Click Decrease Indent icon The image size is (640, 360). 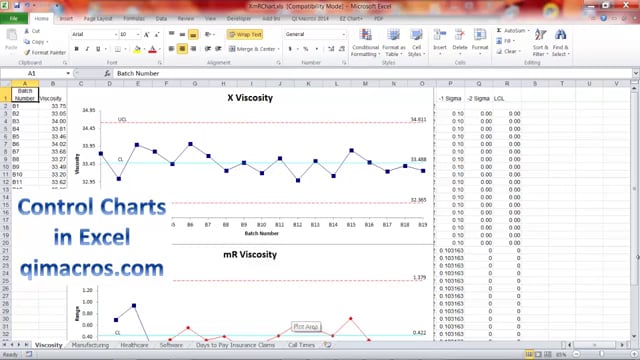click(x=208, y=49)
